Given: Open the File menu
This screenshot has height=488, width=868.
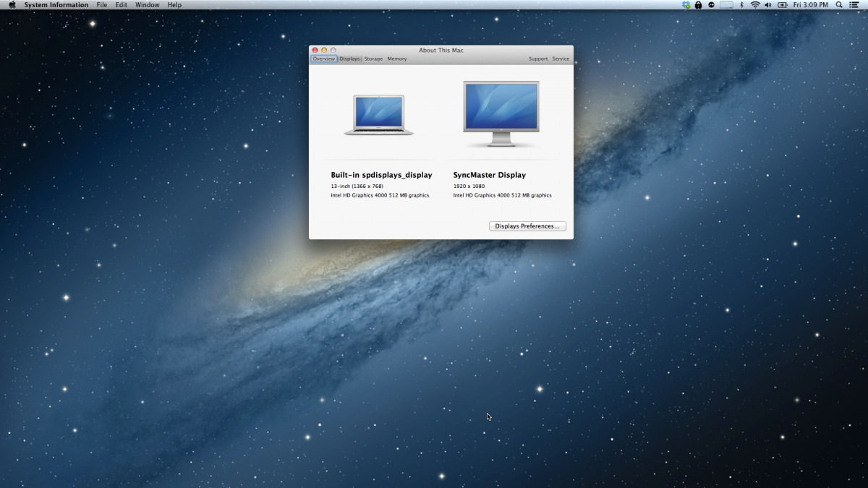Looking at the screenshot, I should [x=102, y=5].
